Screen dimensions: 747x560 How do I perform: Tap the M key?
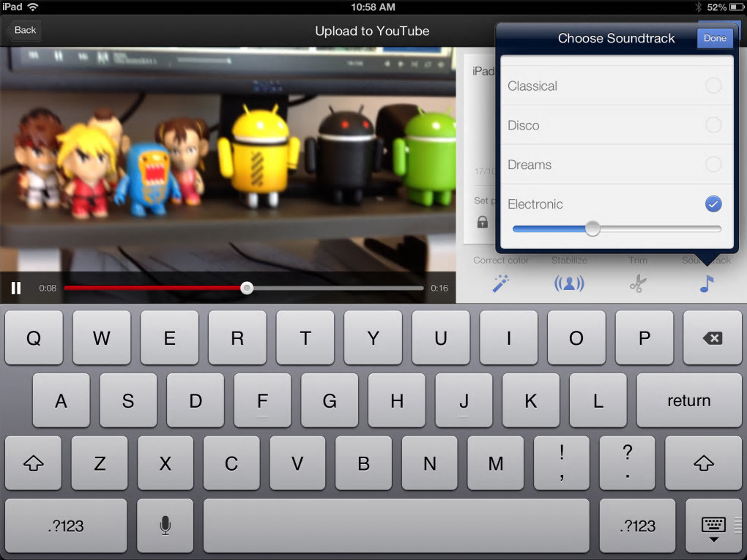point(496,463)
